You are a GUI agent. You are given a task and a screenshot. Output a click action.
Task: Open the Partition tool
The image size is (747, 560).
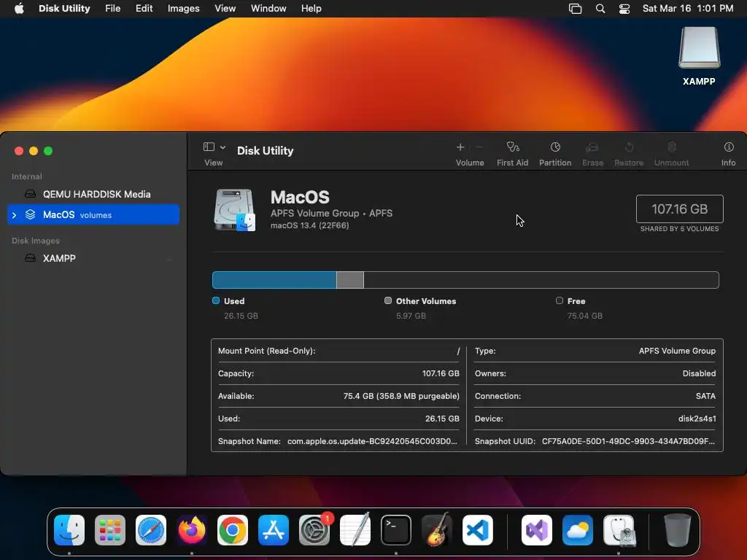tap(555, 147)
